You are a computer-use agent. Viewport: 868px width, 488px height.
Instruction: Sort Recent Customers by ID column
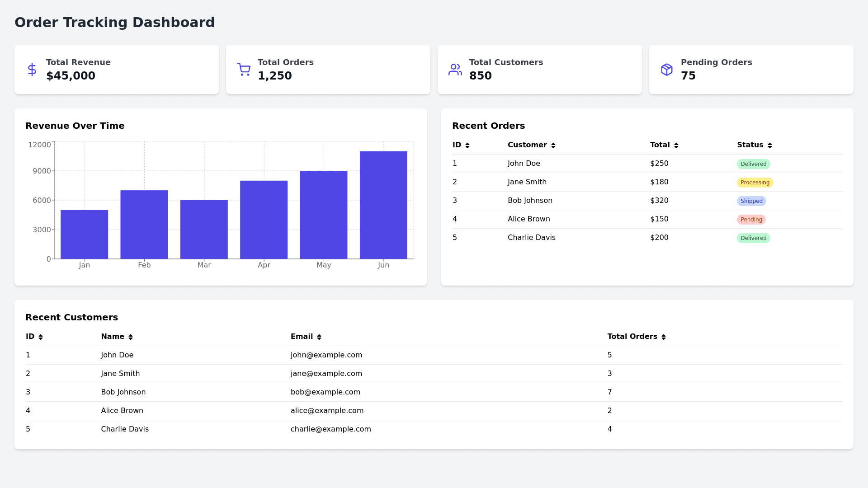(41, 337)
